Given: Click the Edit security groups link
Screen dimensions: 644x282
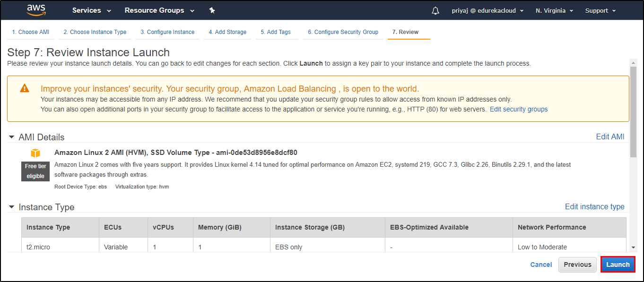Looking at the screenshot, I should click(x=519, y=109).
